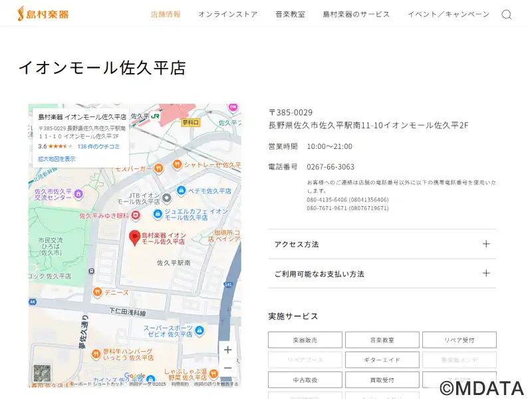Click the 地図の誤りを報告する map link
Viewport: 532px width, 399px height.
pyautogui.click(x=216, y=384)
